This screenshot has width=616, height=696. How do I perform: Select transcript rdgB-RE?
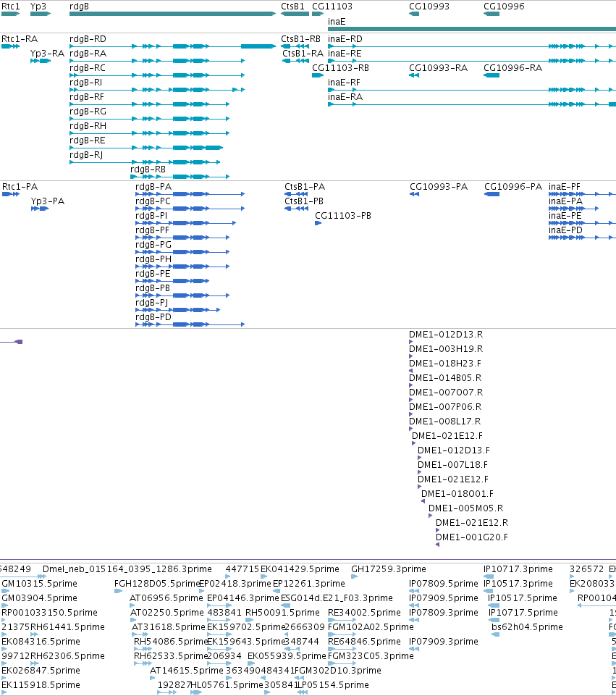pos(146,147)
